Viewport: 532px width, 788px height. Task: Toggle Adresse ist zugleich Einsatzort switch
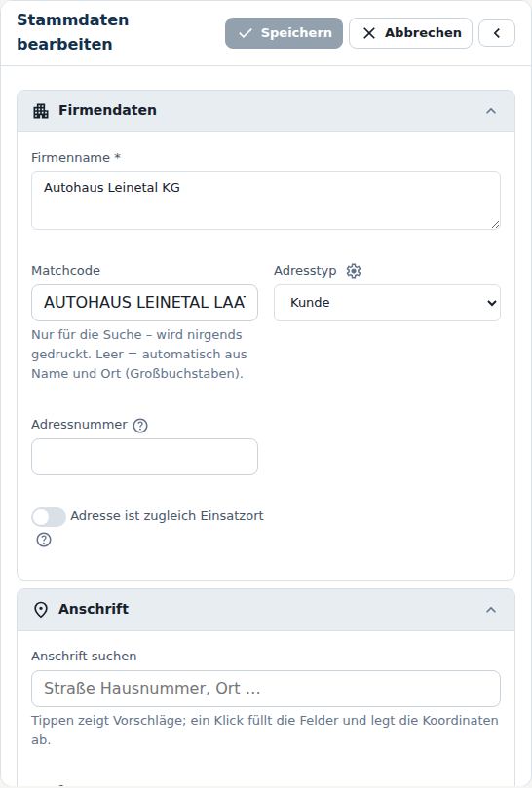pyautogui.click(x=49, y=516)
